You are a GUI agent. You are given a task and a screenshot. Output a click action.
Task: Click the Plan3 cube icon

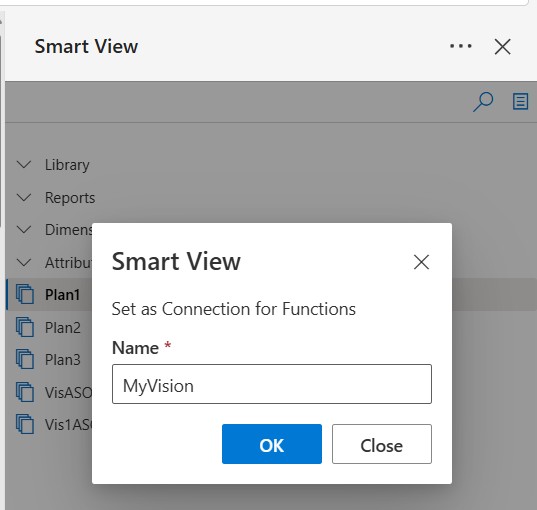click(x=25, y=359)
